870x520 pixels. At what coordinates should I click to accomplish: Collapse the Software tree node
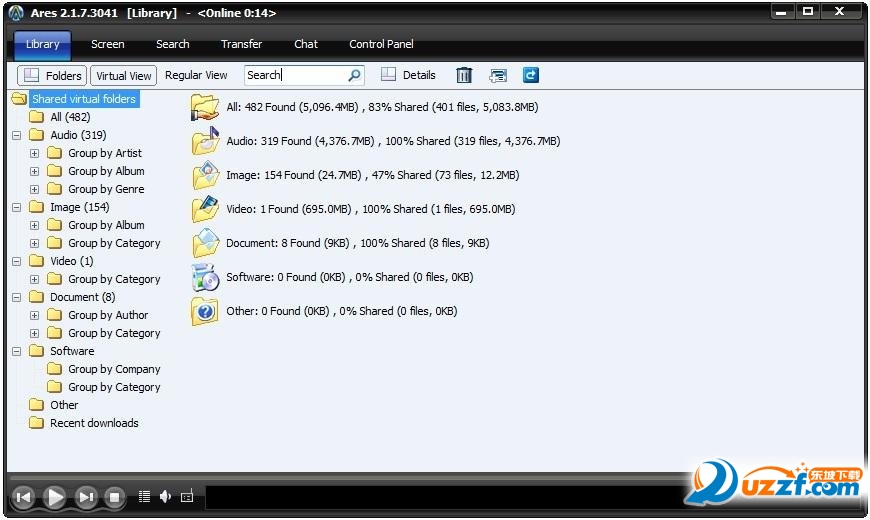coord(17,351)
